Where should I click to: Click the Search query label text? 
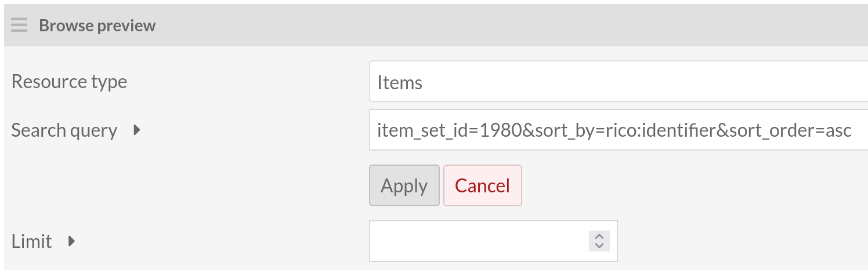[64, 130]
